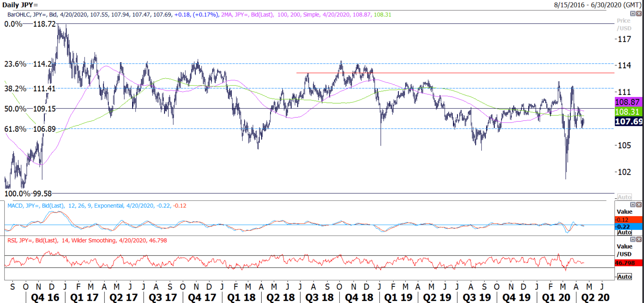Click the Q2 18 quarter label

281,298
